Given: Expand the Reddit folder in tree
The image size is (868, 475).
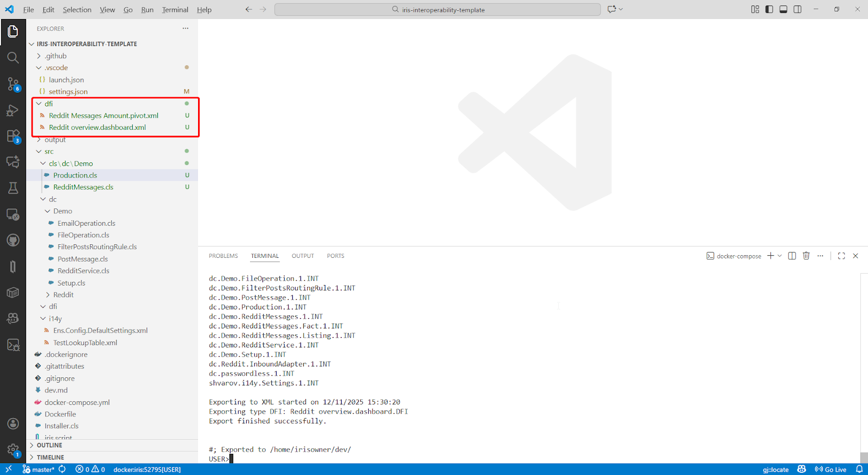Looking at the screenshot, I should 63,295.
